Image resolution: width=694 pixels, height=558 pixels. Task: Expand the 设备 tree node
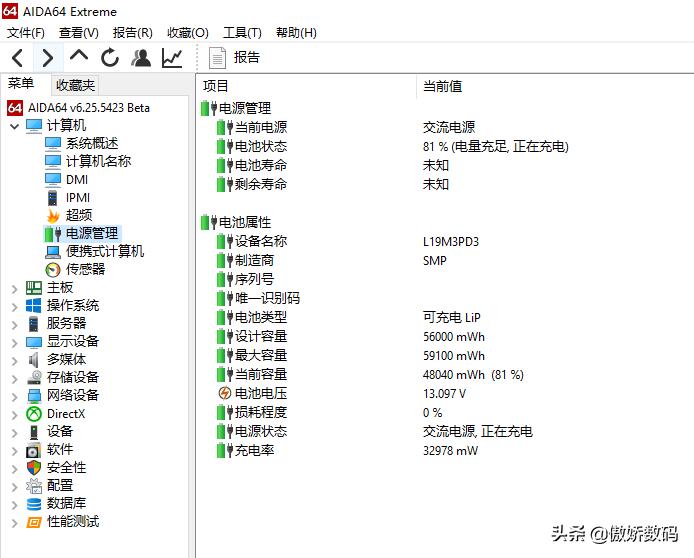point(15,433)
